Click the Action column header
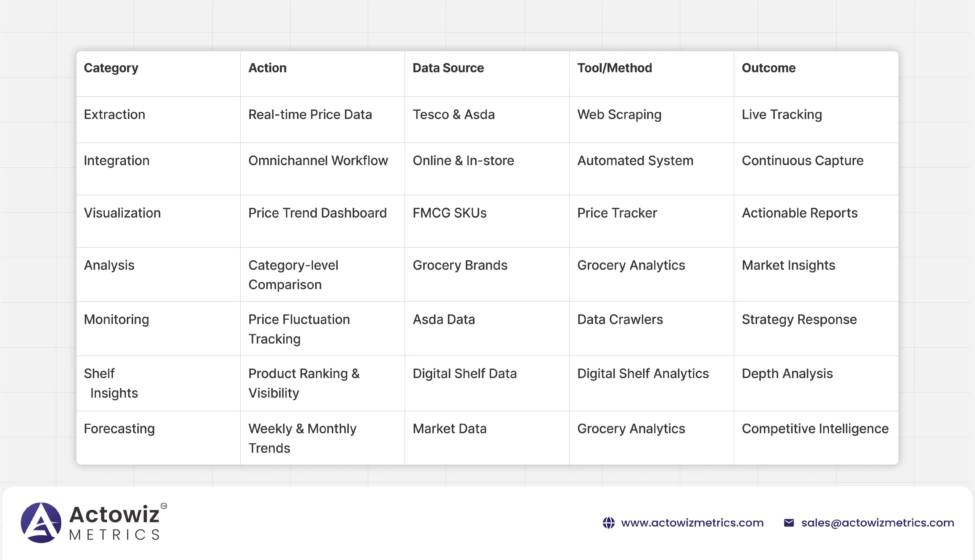 click(267, 68)
